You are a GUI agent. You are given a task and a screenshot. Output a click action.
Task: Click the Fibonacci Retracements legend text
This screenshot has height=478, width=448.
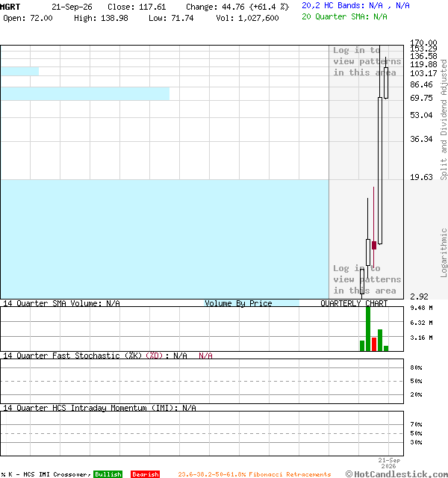click(x=255, y=474)
